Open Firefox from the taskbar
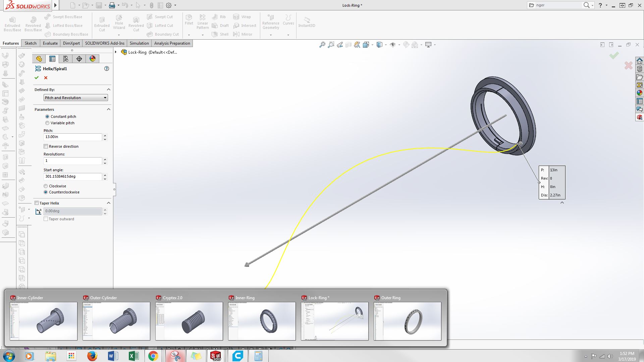This screenshot has height=362, width=644. click(92, 356)
